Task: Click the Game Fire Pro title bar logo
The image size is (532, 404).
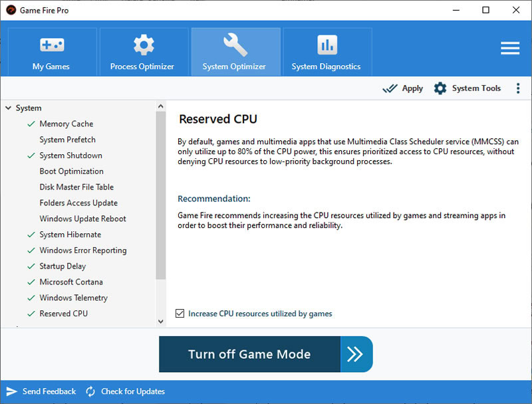Action: tap(11, 10)
